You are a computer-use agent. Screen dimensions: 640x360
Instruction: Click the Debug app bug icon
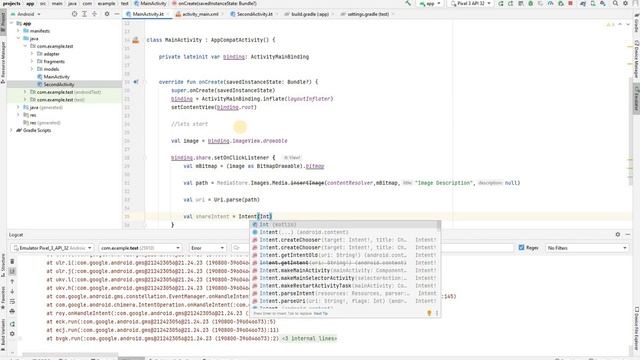click(x=531, y=3)
